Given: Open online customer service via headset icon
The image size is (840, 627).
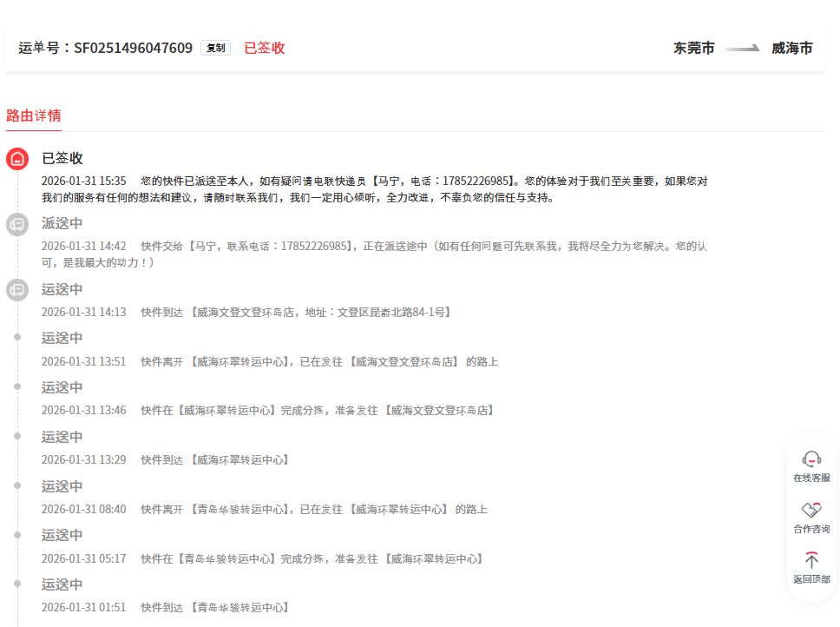Looking at the screenshot, I should pos(811,459).
